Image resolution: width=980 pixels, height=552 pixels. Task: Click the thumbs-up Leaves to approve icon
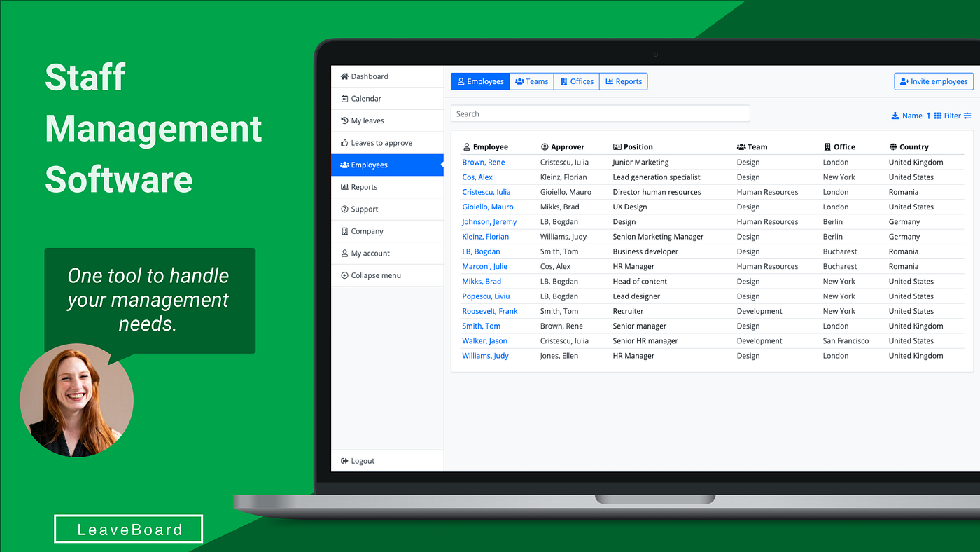click(x=344, y=143)
